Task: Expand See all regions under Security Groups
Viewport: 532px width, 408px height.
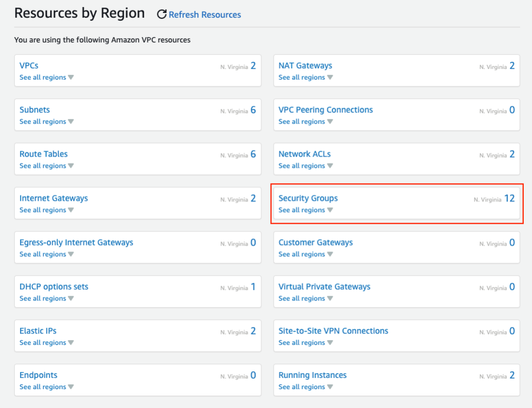Action: click(x=306, y=210)
